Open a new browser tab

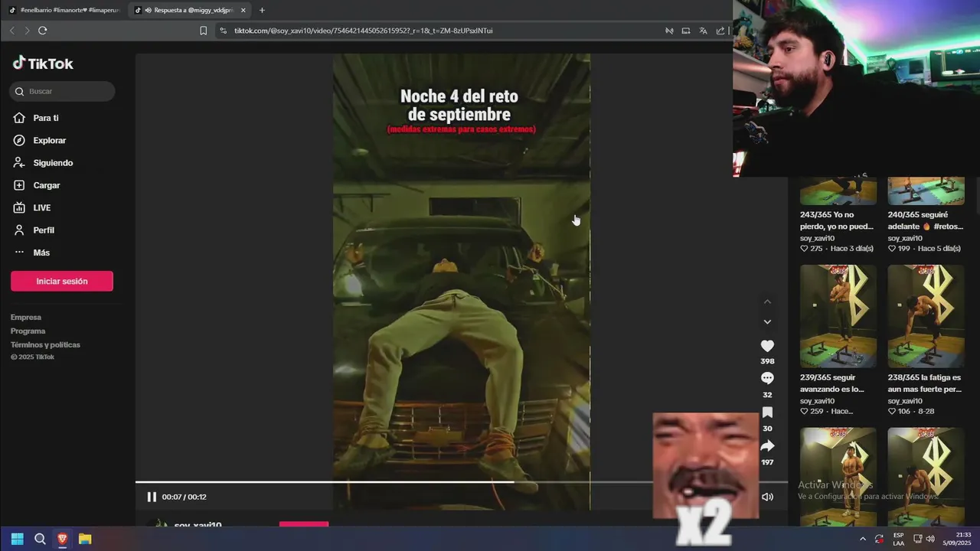(262, 10)
